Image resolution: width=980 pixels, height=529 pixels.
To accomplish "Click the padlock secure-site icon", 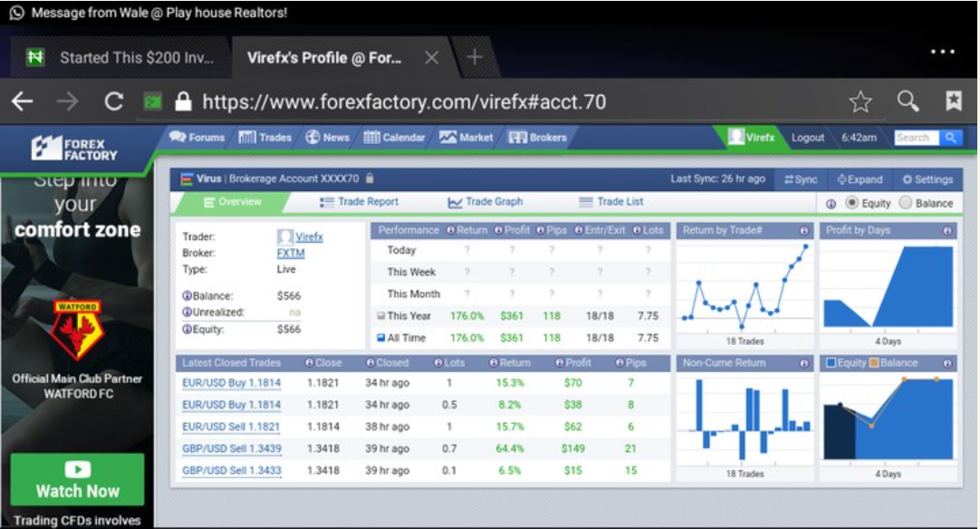I will click(182, 101).
